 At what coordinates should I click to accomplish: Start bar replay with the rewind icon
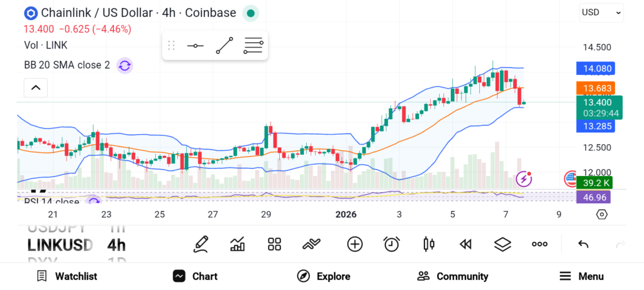(x=465, y=245)
